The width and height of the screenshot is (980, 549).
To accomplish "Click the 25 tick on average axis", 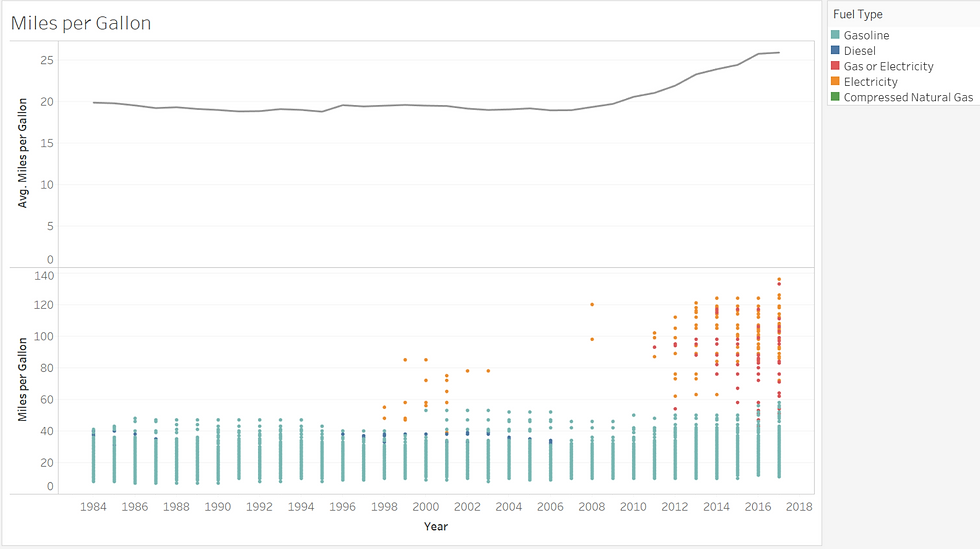I will [47, 60].
